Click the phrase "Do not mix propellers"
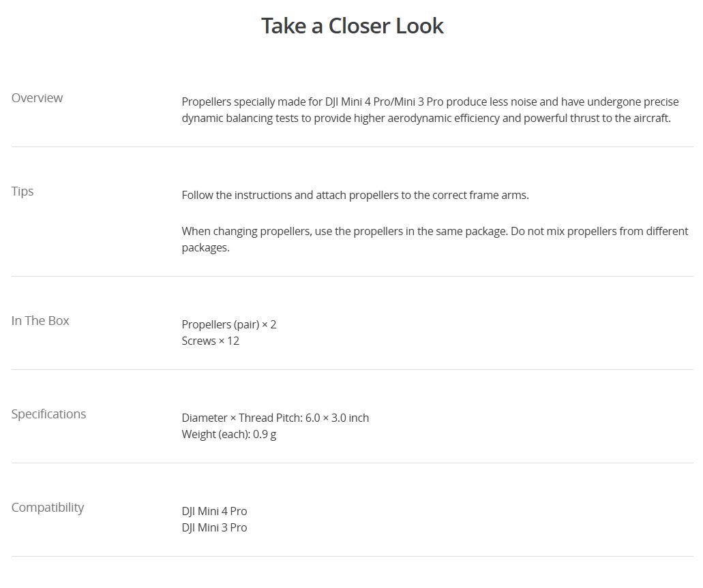 tap(567, 231)
